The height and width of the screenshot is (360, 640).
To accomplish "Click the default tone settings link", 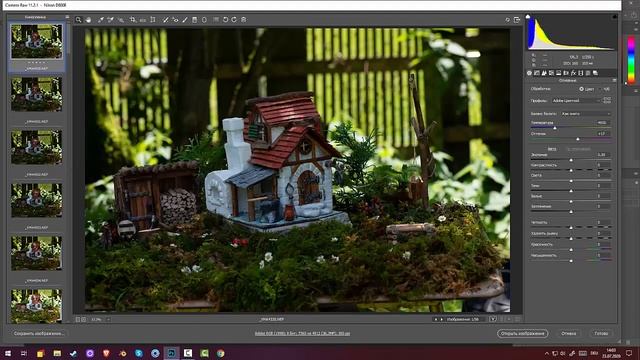I will [x=579, y=149].
